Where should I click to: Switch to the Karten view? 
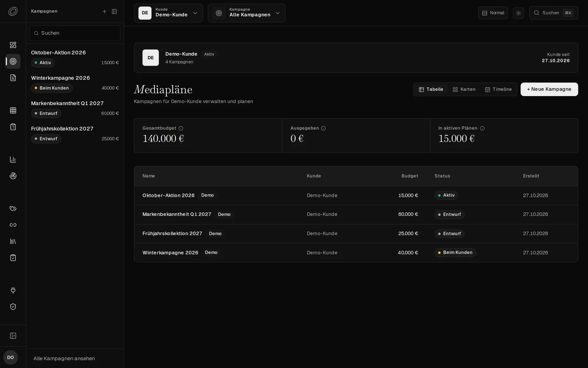464,89
